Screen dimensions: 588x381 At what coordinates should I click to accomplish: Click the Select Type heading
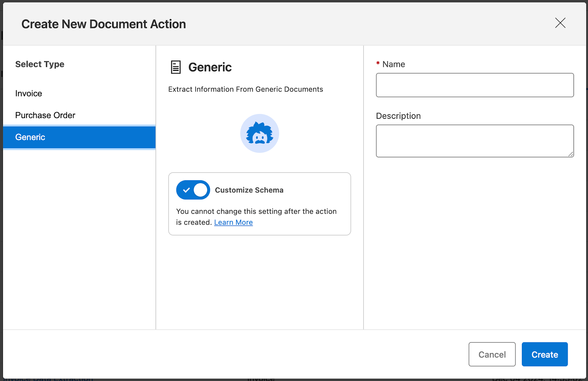pyautogui.click(x=39, y=64)
